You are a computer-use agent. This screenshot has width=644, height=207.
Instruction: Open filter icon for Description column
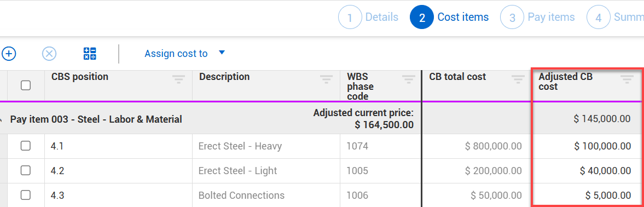[327, 79]
